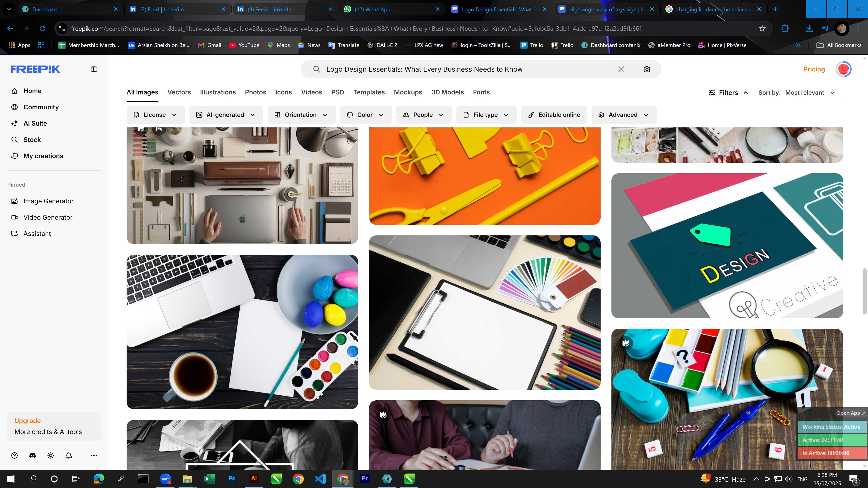868x488 pixels.
Task: Open Illustrator from the taskbar
Action: tap(254, 479)
